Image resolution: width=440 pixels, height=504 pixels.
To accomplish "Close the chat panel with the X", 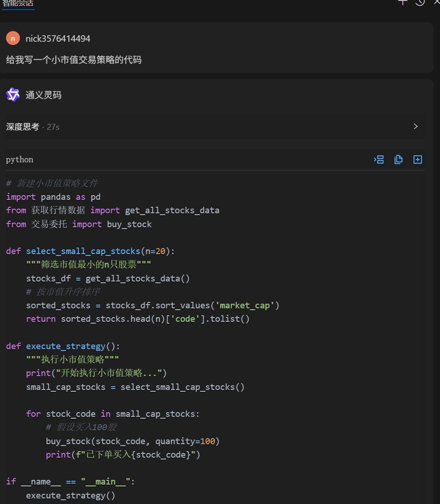I will (x=435, y=3).
